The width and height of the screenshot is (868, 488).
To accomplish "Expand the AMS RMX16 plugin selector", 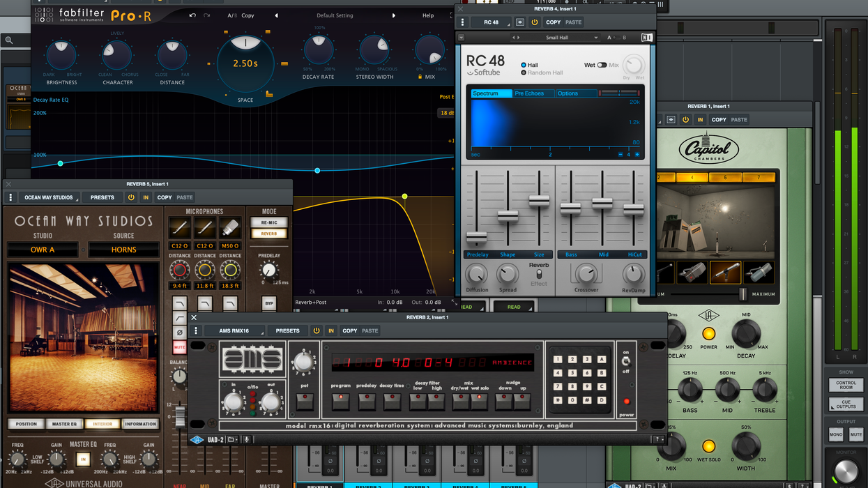I will point(235,330).
